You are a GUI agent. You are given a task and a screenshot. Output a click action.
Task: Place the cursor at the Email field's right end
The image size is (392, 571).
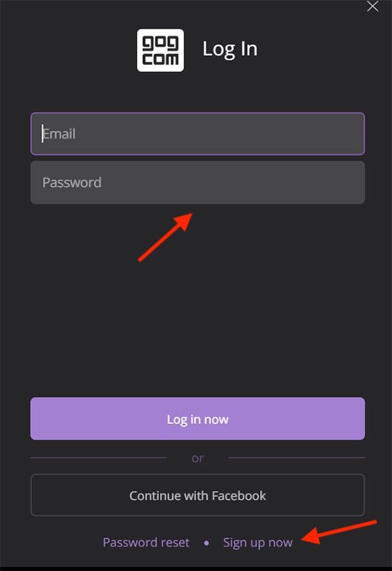coord(357,133)
